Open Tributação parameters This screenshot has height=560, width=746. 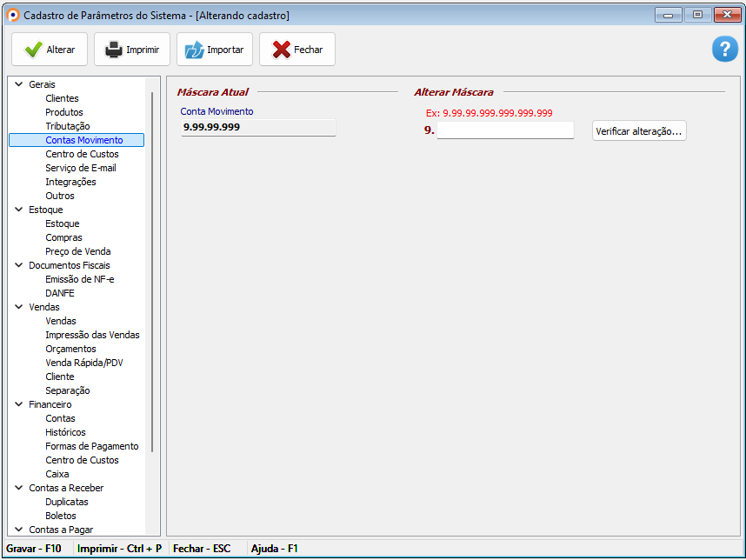click(x=67, y=126)
